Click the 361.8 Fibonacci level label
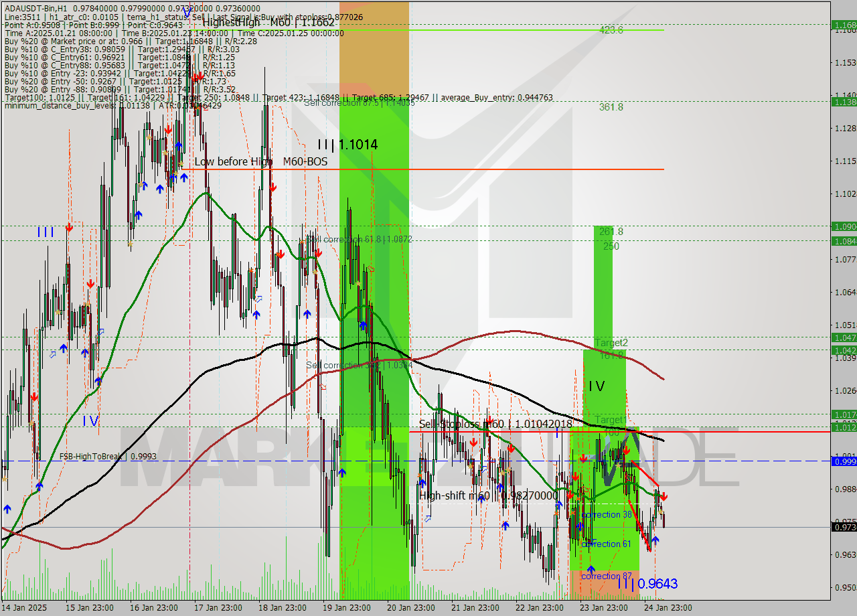The image size is (857, 616). coord(611,107)
